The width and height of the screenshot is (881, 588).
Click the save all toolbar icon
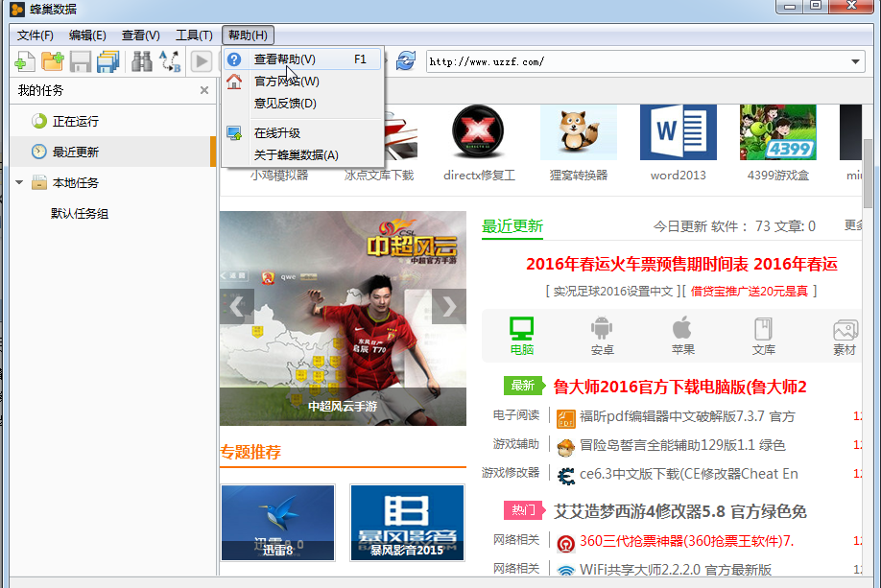tap(107, 61)
